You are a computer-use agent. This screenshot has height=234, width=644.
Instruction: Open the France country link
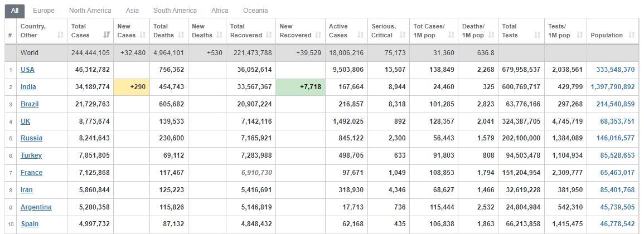point(31,173)
